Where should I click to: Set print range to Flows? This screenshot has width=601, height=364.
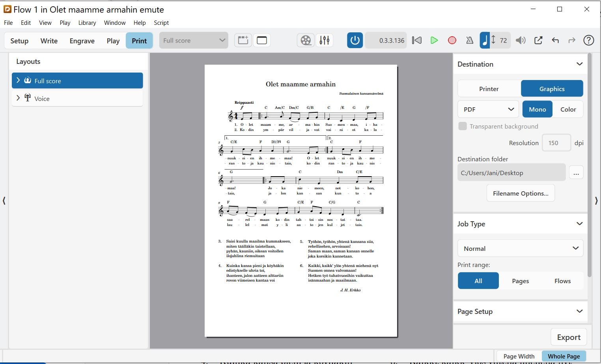[x=563, y=281]
